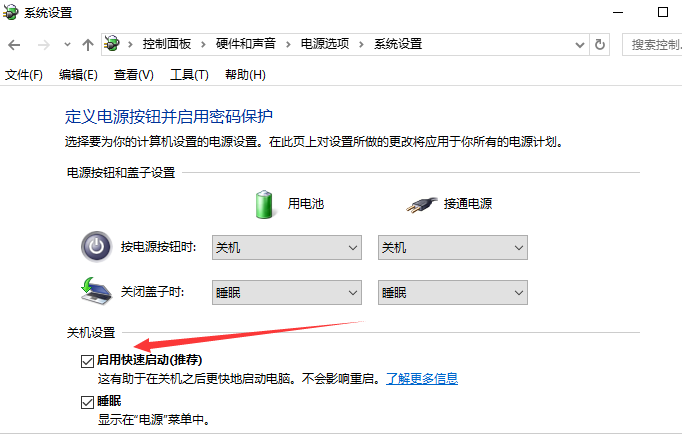
Task: Click the laptop lid closing icon
Action: 96,291
